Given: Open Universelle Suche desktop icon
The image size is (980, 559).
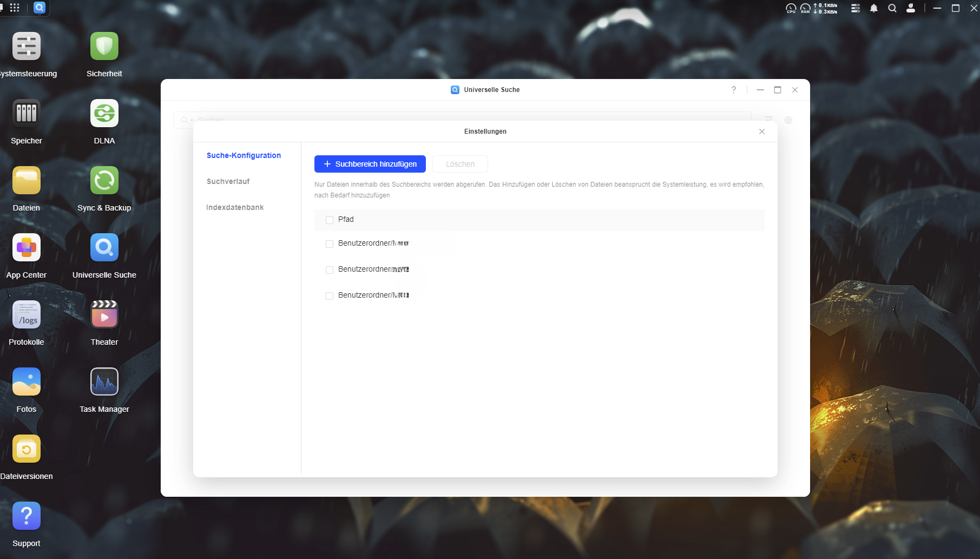Looking at the screenshot, I should [104, 247].
